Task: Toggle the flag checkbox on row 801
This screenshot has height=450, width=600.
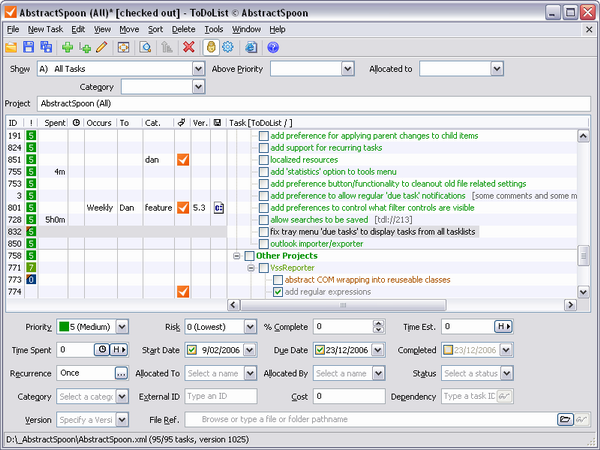Action: 183,208
